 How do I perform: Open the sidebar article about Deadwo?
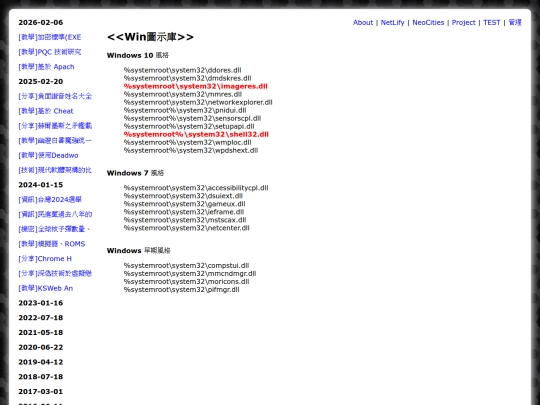click(x=48, y=155)
